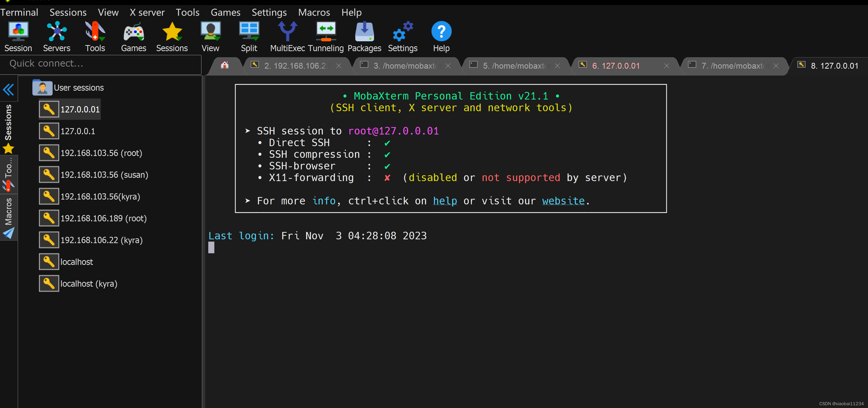Close tab 6. 127.0.0.01
This screenshot has height=408, width=868.
(x=667, y=66)
